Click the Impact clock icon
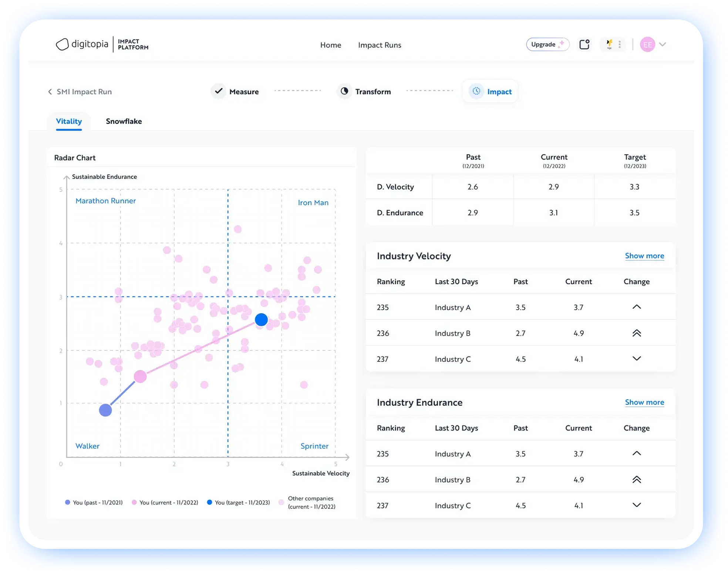Image resolution: width=728 pixels, height=574 pixels. coord(476,91)
